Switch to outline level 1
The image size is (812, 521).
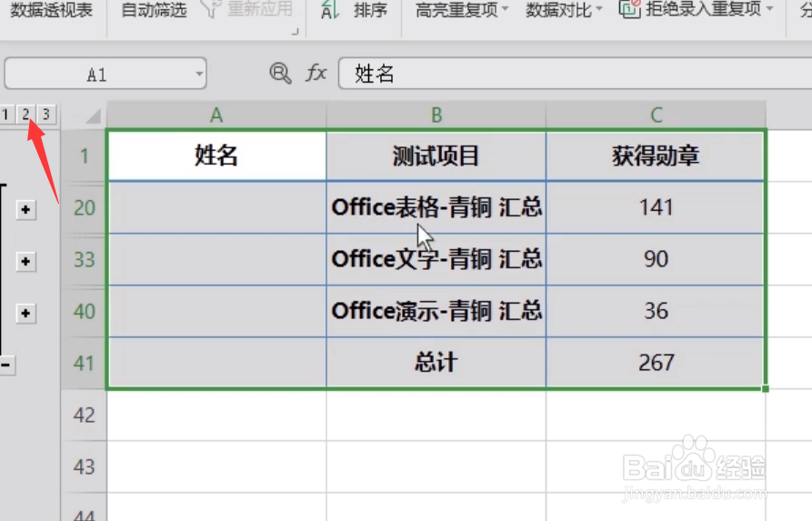[x=5, y=115]
